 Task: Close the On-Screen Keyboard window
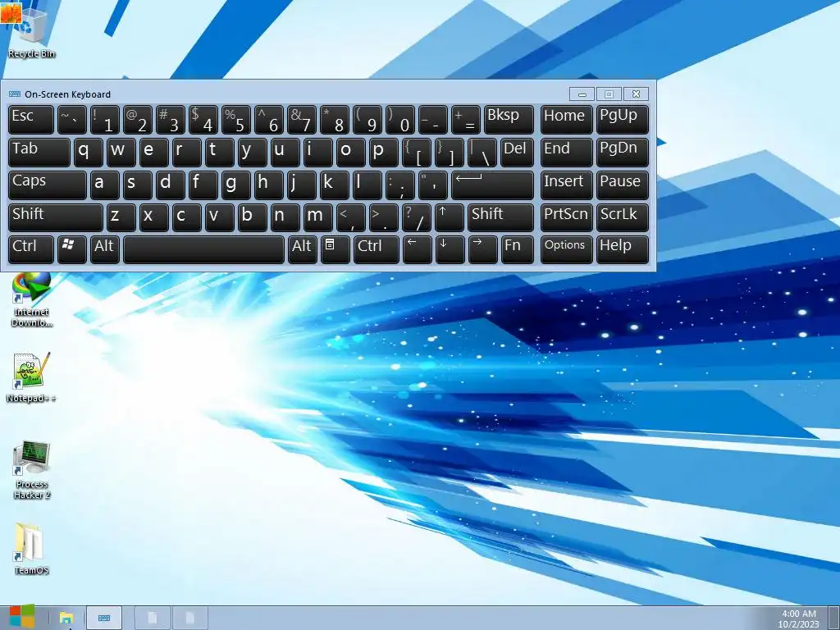coord(636,94)
